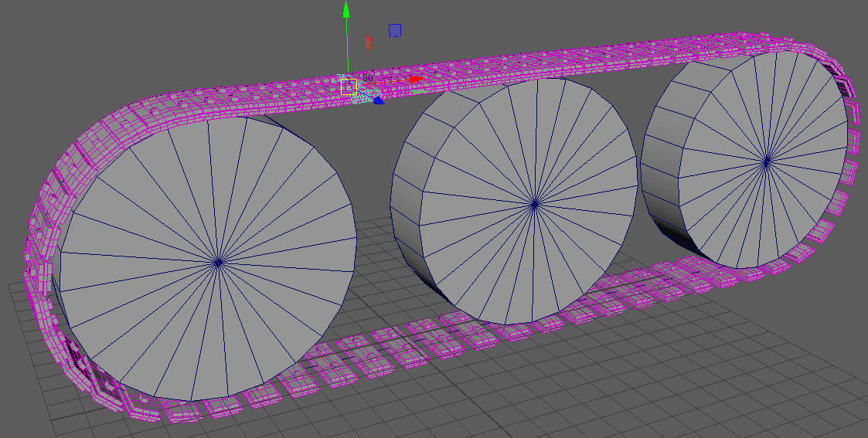This screenshot has height=438, width=868.
Task: Select the yellow center manipulator handle
Action: click(x=349, y=87)
